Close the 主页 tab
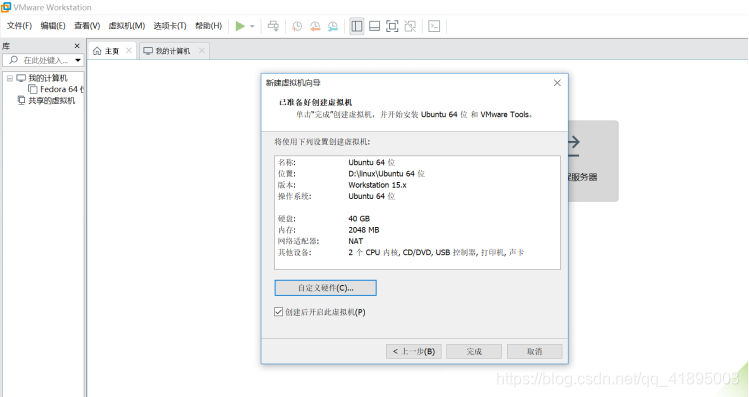This screenshot has width=749, height=397. 128,51
